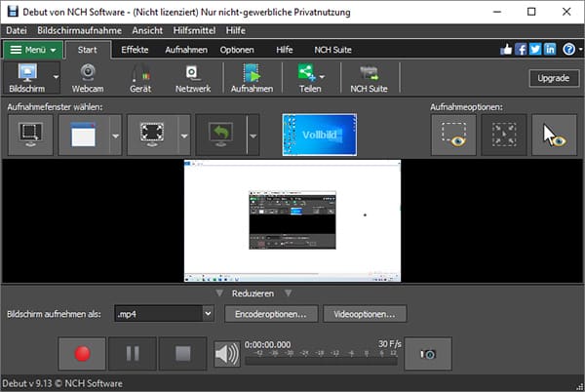Expand previous selection dropdown arrow
The width and height of the screenshot is (585, 392).
(x=253, y=136)
